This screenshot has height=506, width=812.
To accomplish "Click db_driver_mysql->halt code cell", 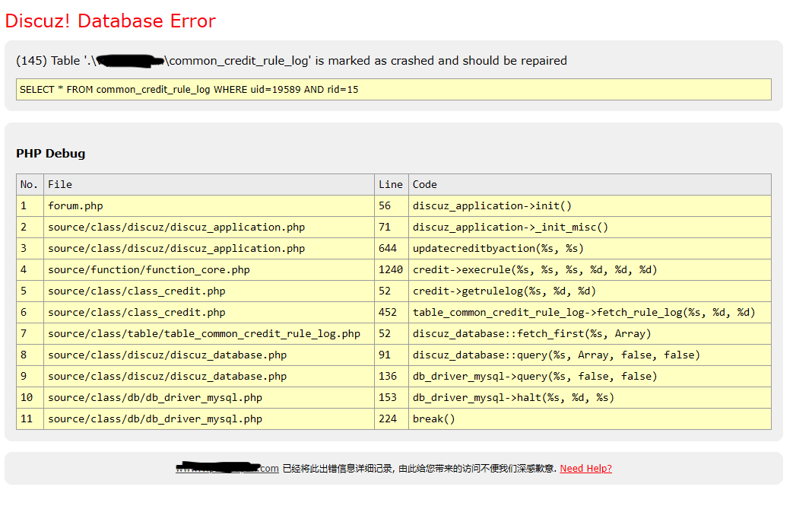I will click(x=590, y=397).
